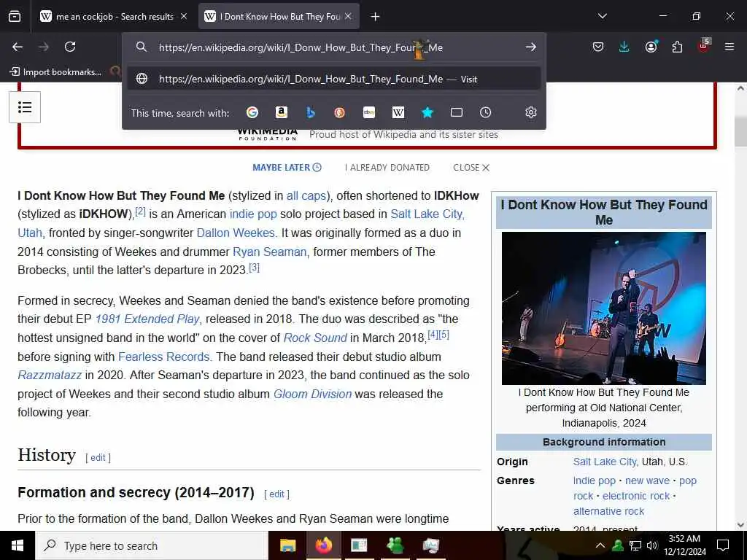
Task: Open the Firefox application menu
Action: coord(729,47)
